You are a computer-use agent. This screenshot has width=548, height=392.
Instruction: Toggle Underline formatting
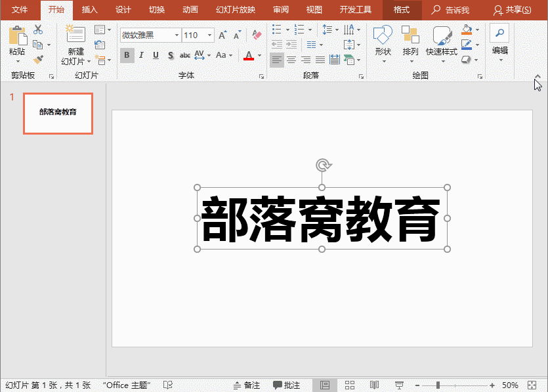pos(156,55)
